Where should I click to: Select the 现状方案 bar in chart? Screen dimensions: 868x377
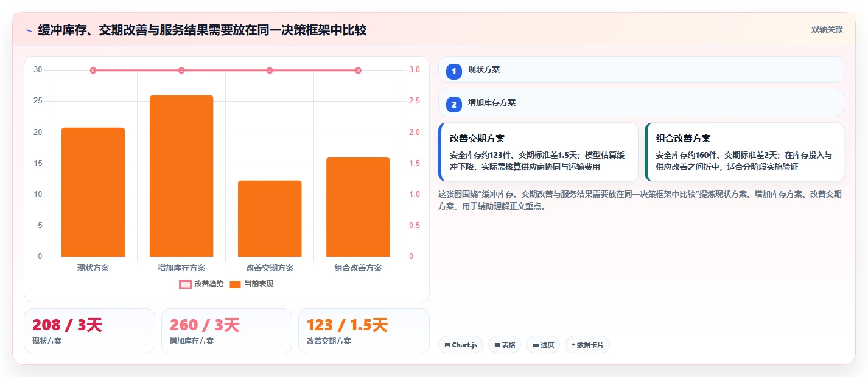coord(93,192)
